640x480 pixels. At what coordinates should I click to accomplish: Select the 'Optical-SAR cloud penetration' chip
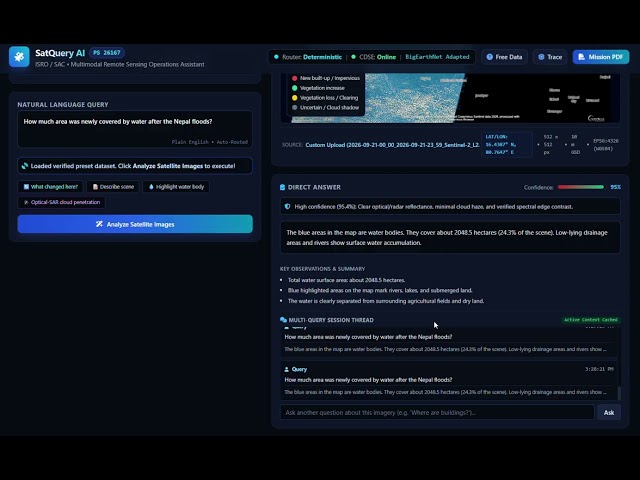pos(61,202)
